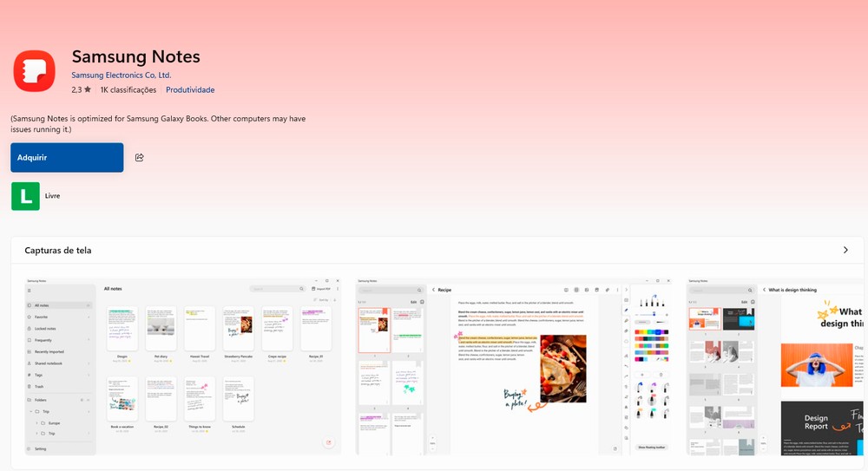
Task: Click the 2,3 star rating
Action: coord(81,89)
